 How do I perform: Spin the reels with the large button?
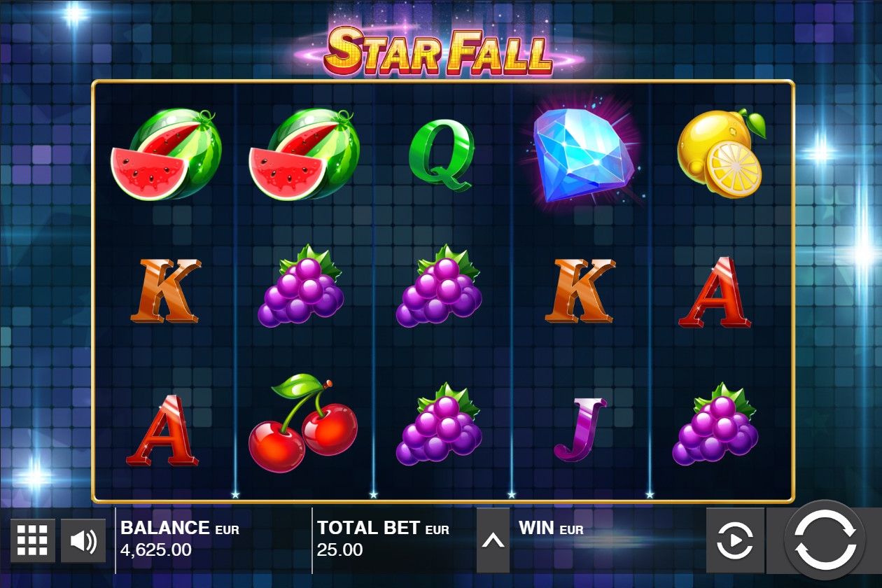[825, 540]
